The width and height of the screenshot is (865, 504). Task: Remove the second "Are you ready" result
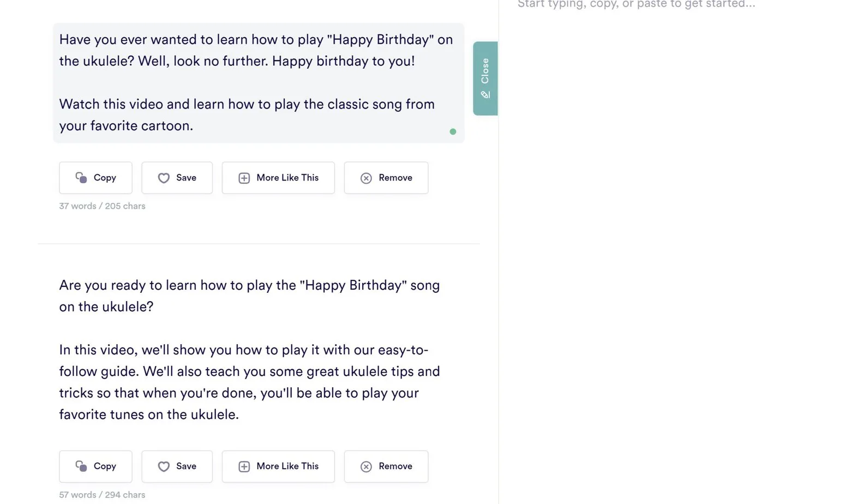386,466
